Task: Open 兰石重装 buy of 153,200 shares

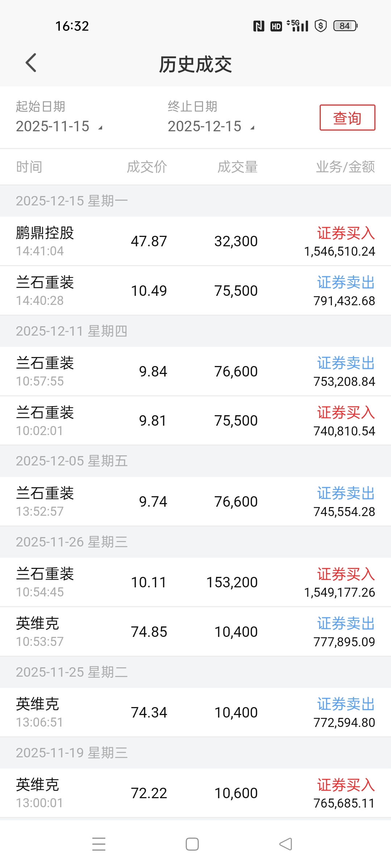Action: 195,582
